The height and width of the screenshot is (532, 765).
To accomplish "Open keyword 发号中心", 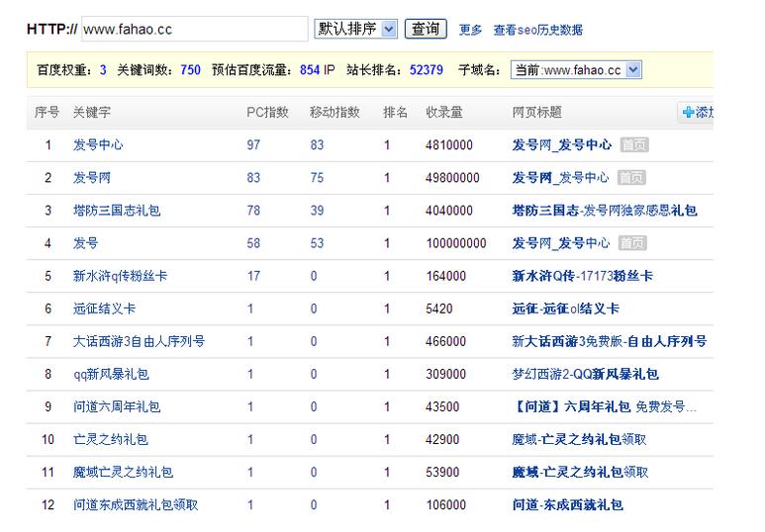I will (x=98, y=144).
